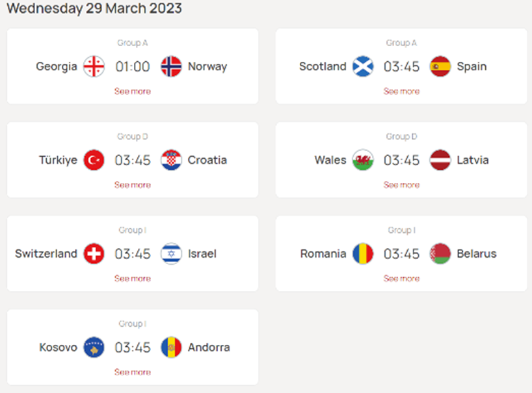Click the Scotland team name
The height and width of the screenshot is (393, 532).
pos(323,66)
